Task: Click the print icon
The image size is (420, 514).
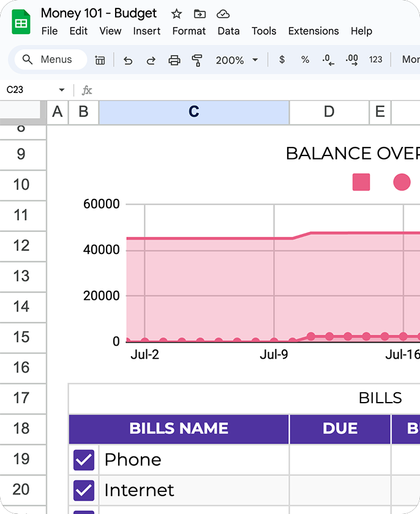Action: point(174,60)
